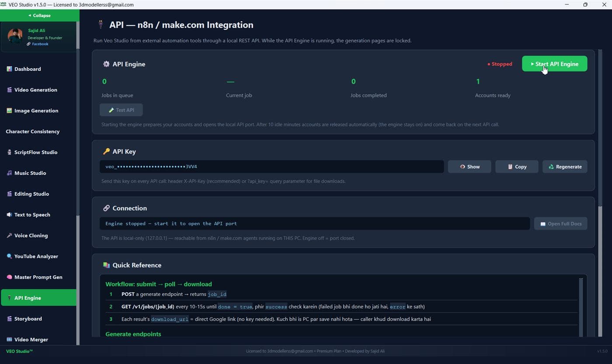Image resolution: width=612 pixels, height=364 pixels.
Task: Click the Text to Speech megaphone icon
Action: [x=9, y=215]
